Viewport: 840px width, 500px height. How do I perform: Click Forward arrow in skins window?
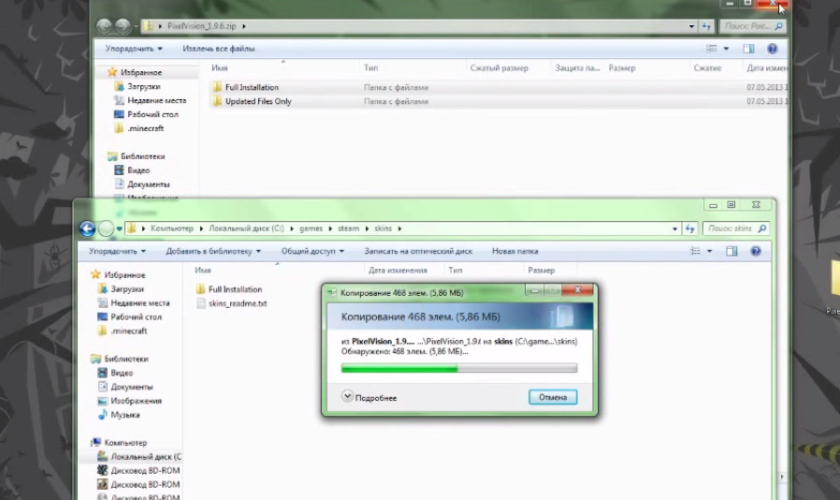[106, 229]
